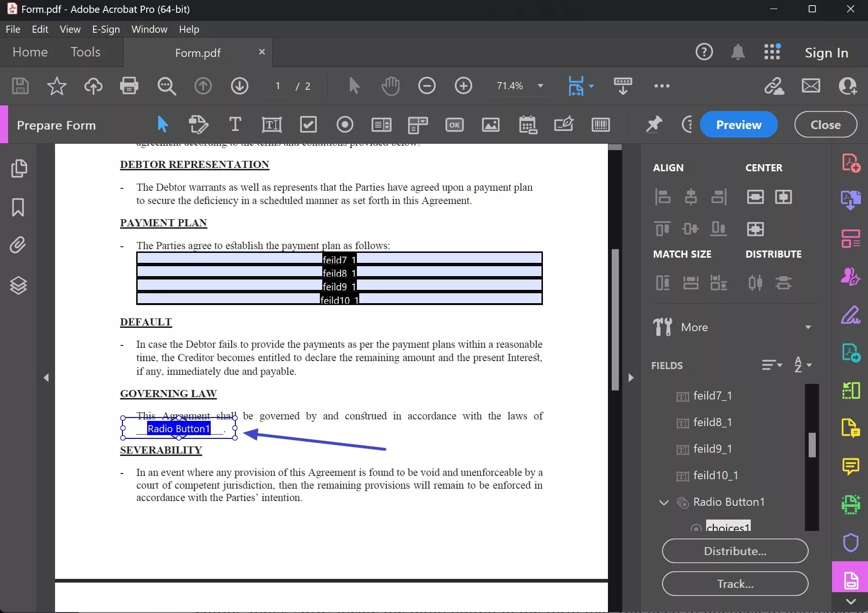Open the Layers side panel
The image size is (868, 613).
19,285
